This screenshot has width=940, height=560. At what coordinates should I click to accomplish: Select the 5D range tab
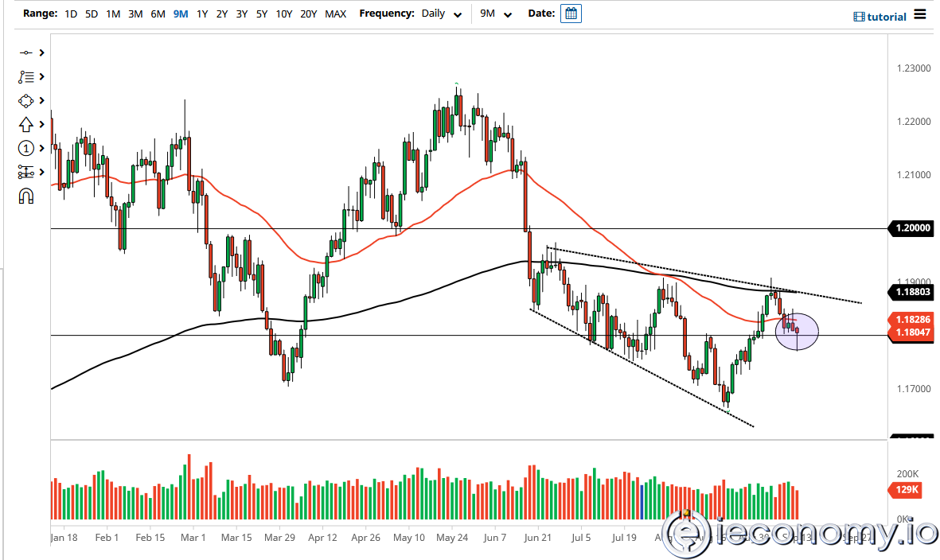(91, 14)
